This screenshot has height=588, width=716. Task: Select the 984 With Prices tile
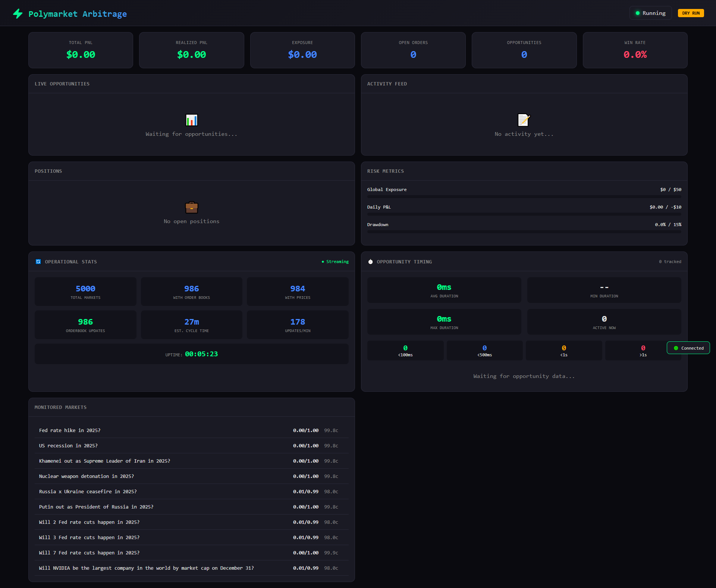[x=298, y=291]
